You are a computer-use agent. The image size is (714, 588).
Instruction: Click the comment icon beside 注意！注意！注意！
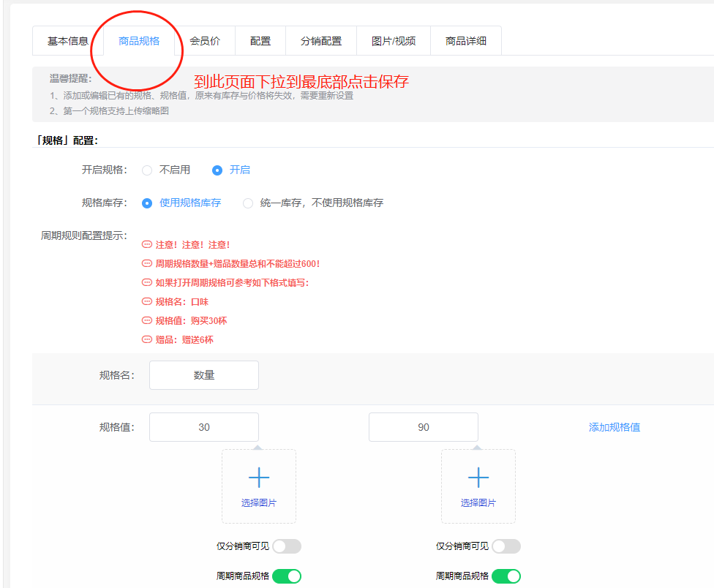click(146, 244)
